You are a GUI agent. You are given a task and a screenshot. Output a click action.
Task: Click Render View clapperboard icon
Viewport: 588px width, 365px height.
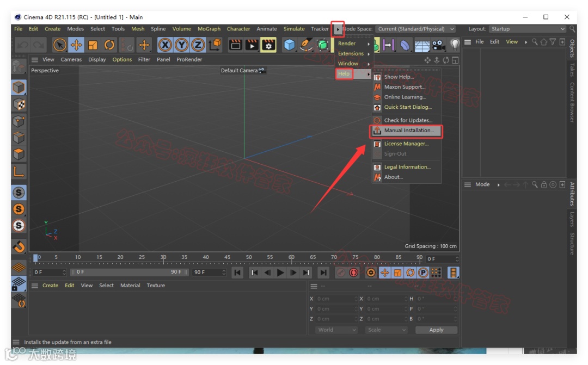[236, 45]
